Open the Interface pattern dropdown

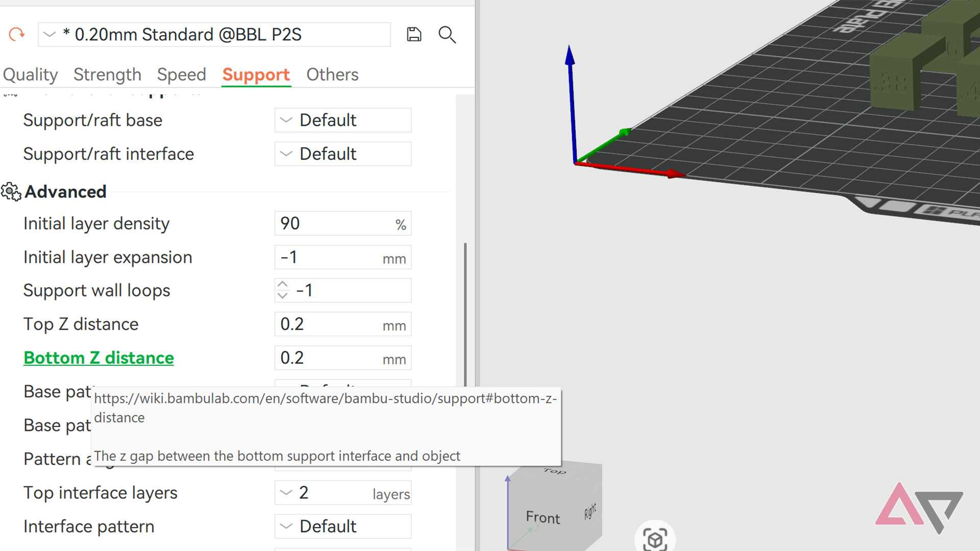pyautogui.click(x=343, y=526)
